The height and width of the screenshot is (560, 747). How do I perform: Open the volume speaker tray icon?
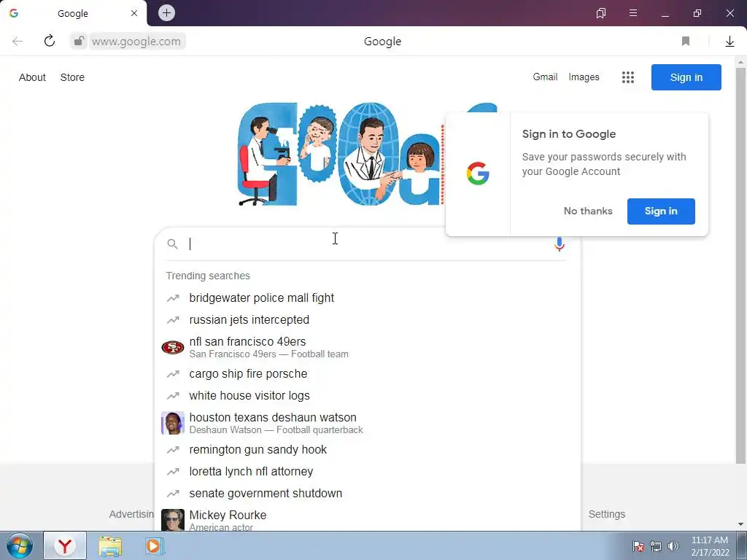pyautogui.click(x=673, y=546)
